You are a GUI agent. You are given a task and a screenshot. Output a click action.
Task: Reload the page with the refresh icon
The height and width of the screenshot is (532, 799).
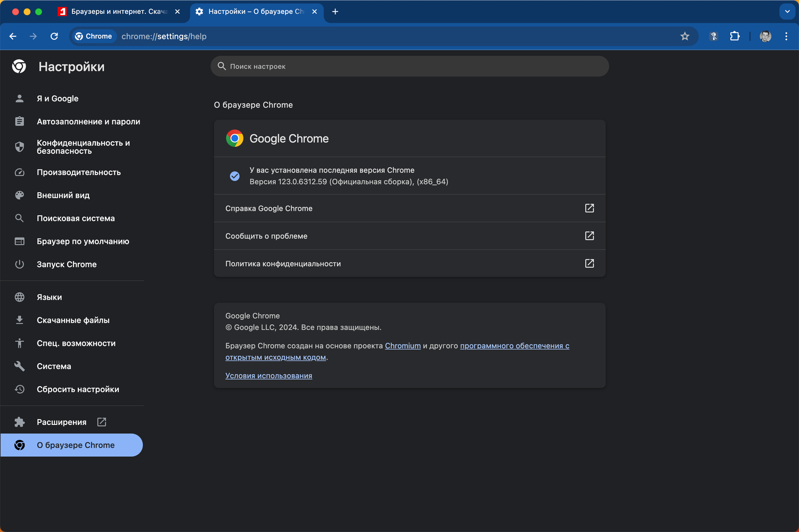click(x=54, y=36)
